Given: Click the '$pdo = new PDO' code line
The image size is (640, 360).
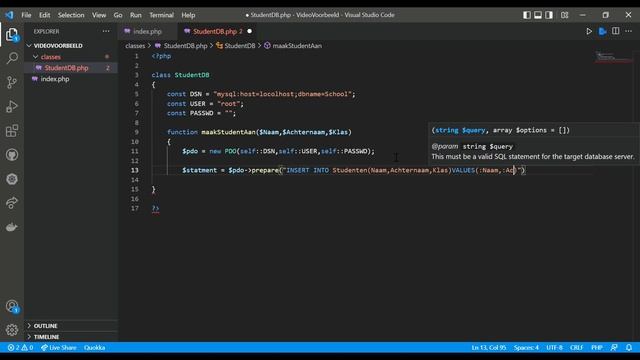Looking at the screenshot, I should click(x=278, y=151).
